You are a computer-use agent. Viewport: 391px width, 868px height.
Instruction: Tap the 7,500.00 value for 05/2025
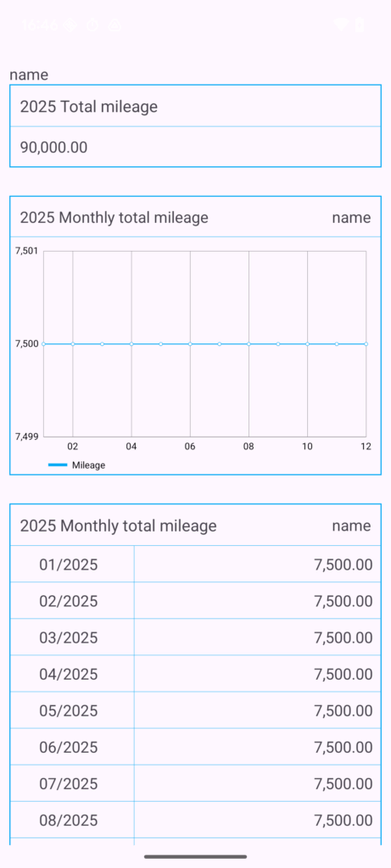click(344, 710)
